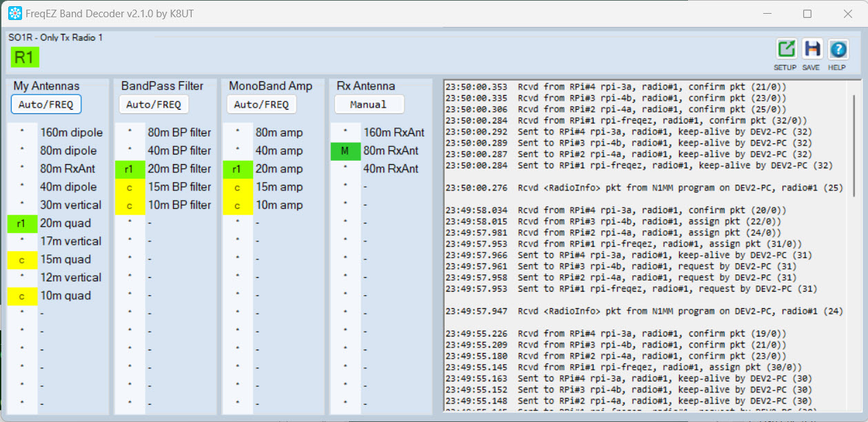This screenshot has height=422, width=868.
Task: Click the horizontal scrollbar below the log
Action: click(620, 417)
